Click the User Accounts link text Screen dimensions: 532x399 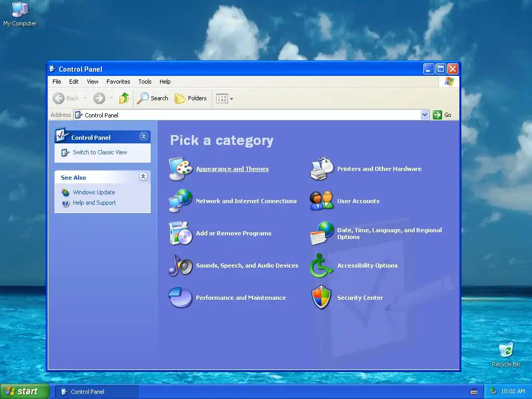[x=358, y=201]
